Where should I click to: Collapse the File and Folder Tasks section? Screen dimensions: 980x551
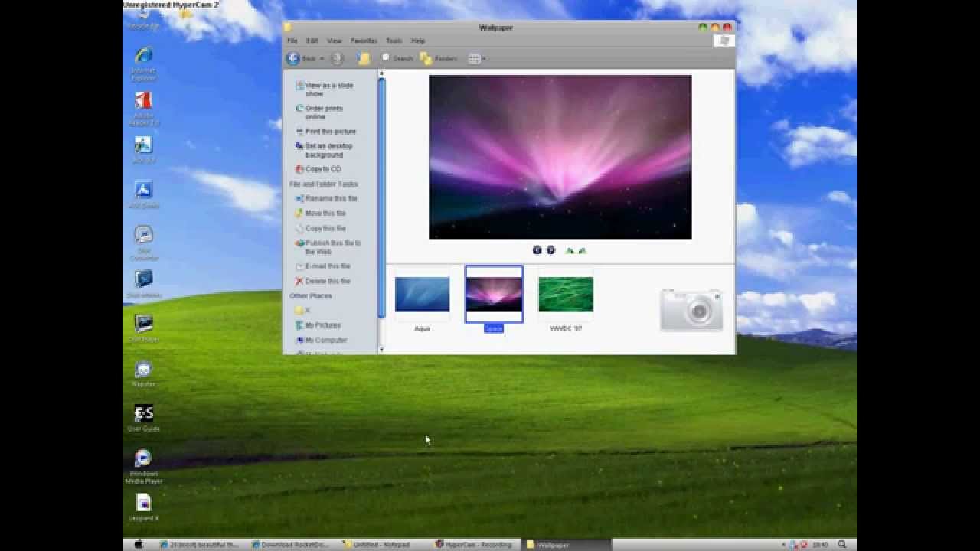click(x=323, y=184)
